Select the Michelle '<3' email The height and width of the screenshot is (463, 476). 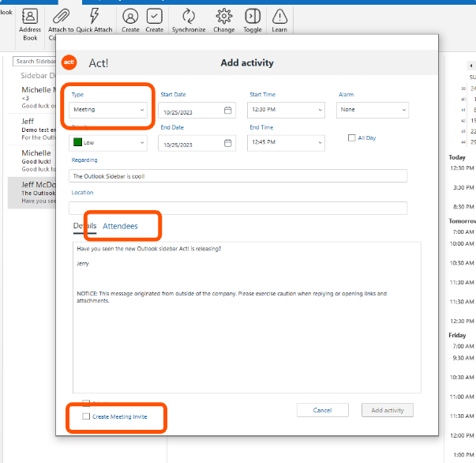click(x=32, y=98)
